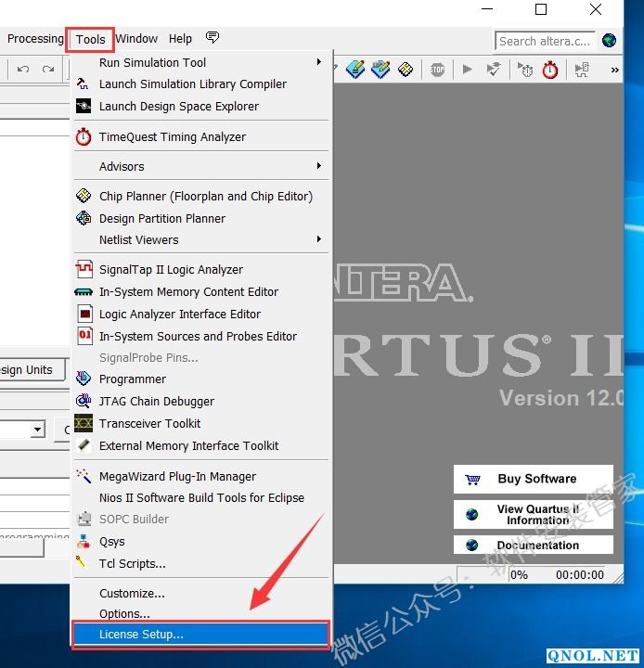Open SignalTap II Logic Analyzer
Screen dimensions: 644x668
click(171, 269)
